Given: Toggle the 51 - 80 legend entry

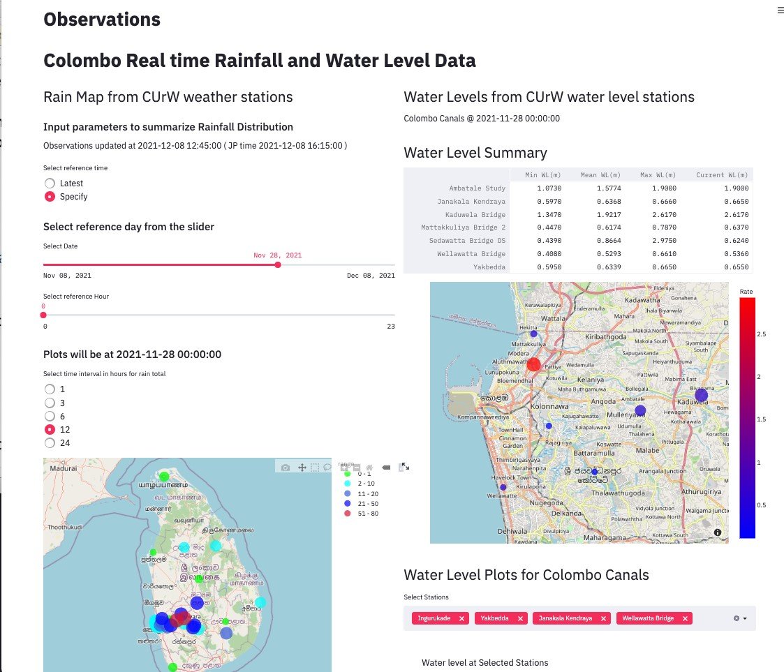Looking at the screenshot, I should 363,514.
